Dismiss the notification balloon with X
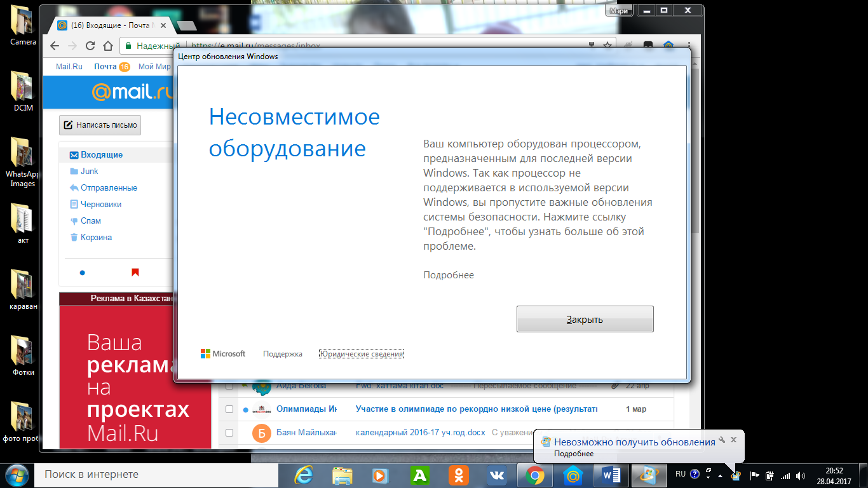The width and height of the screenshot is (868, 488). pyautogui.click(x=733, y=440)
